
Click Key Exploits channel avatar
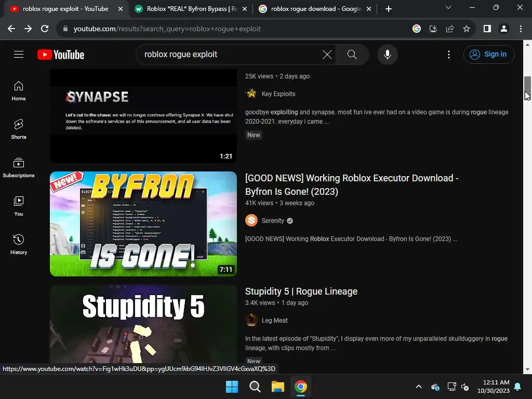[x=251, y=94]
